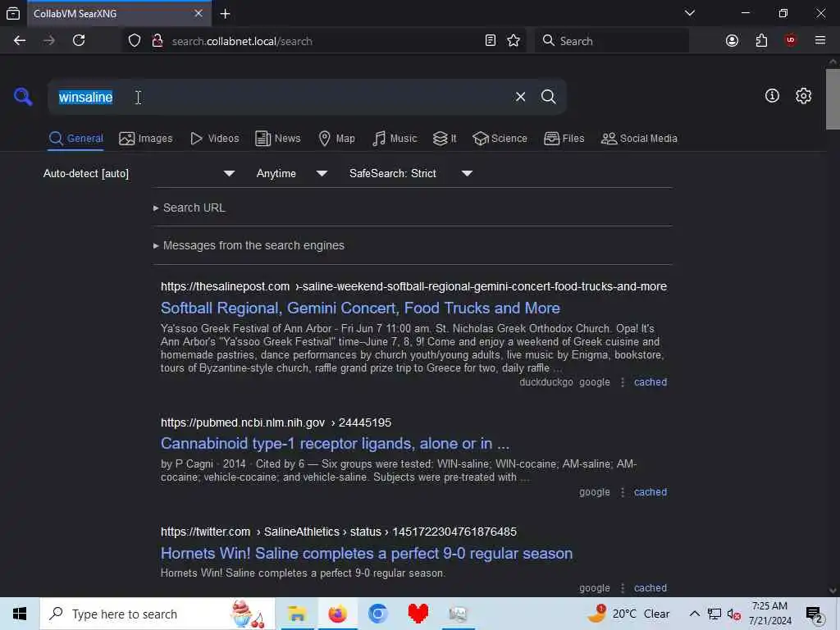Open the red heart taskbar app

[x=418, y=614]
